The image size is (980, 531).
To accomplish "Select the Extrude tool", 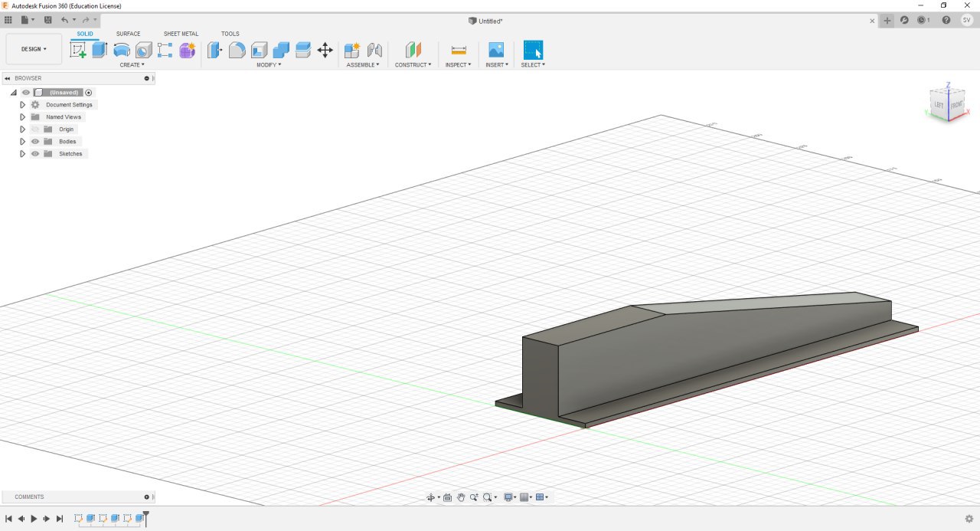I will click(100, 51).
